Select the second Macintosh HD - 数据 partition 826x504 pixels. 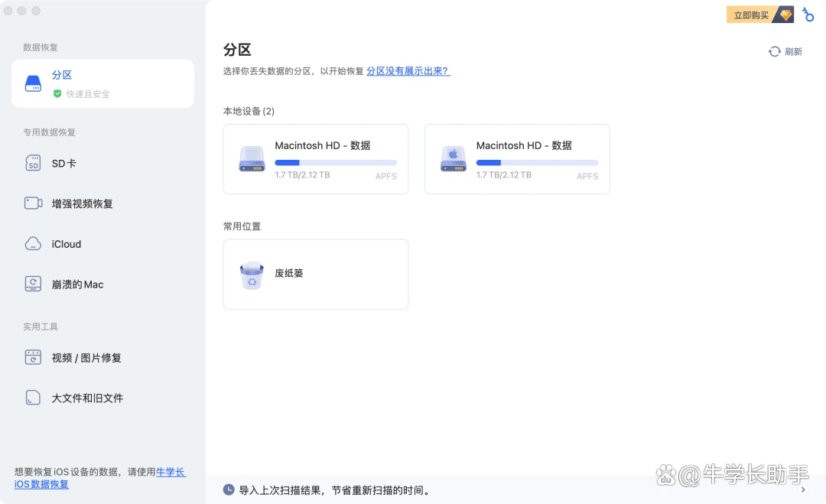coord(517,158)
